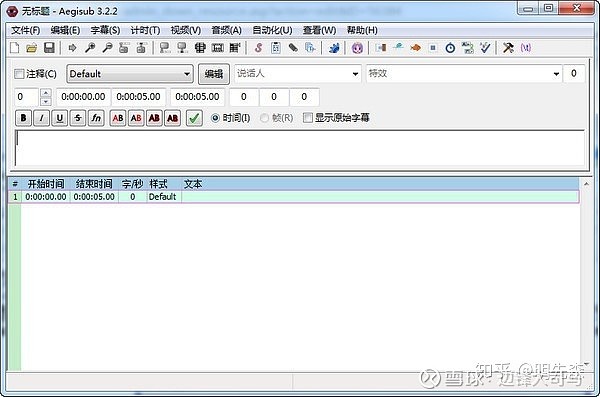Commit line with green checkmark button

click(x=194, y=118)
